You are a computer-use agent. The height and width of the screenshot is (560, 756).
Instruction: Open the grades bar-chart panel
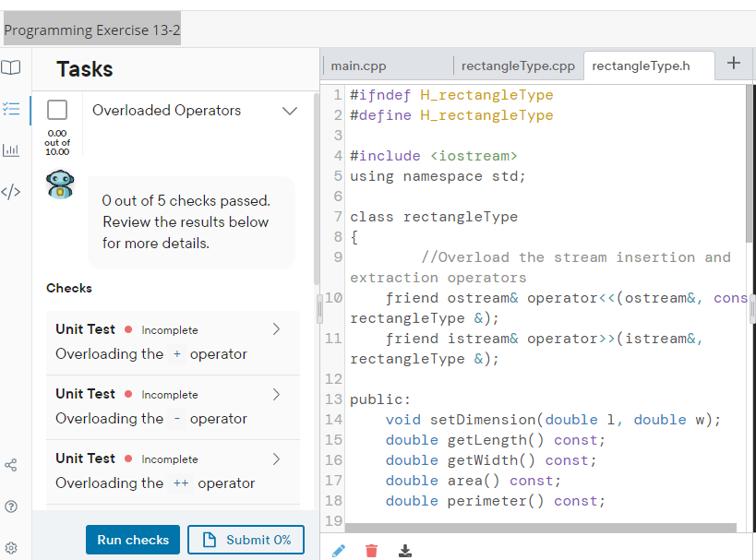tap(12, 149)
